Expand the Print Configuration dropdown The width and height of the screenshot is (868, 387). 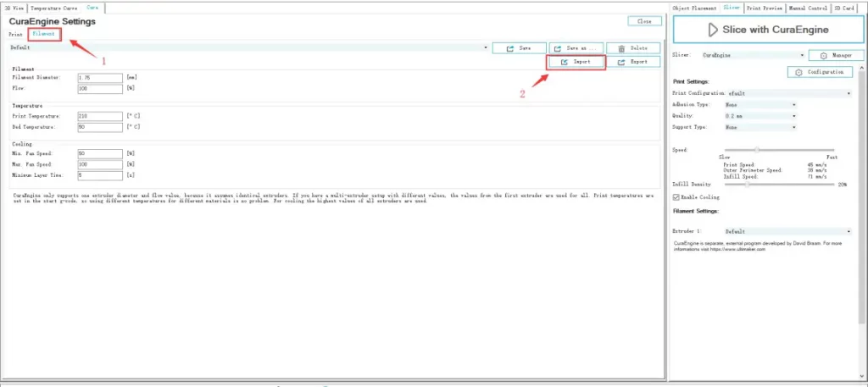click(x=789, y=93)
